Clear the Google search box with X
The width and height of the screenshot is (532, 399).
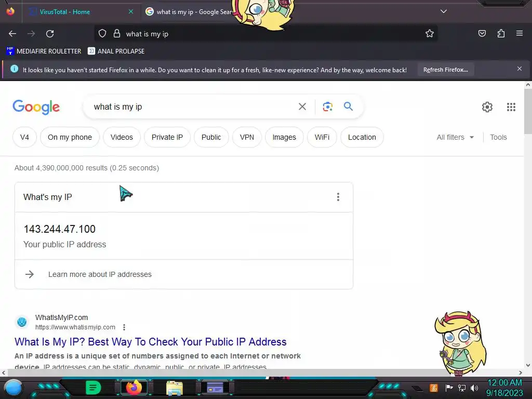[x=302, y=107]
